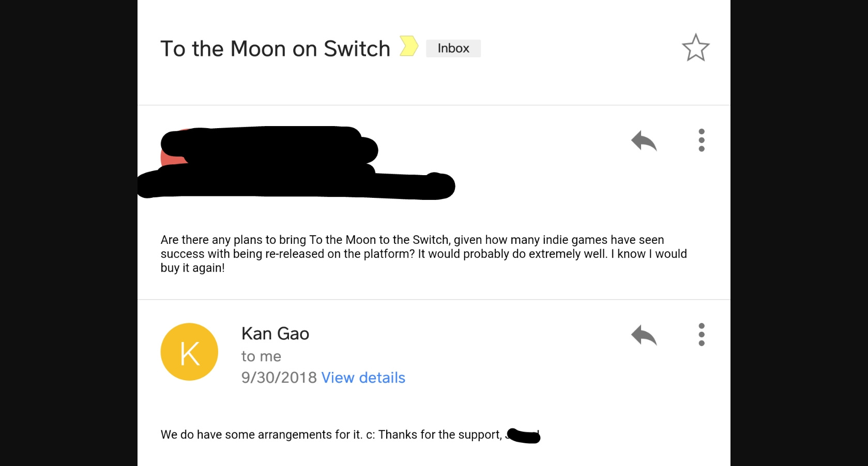
Task: Click the subject 'To the Moon on Switch'
Action: (275, 49)
